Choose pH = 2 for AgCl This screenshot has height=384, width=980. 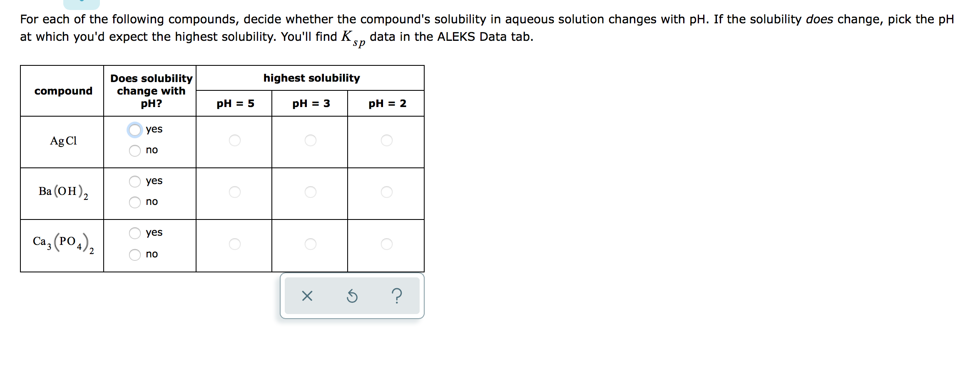tap(386, 141)
